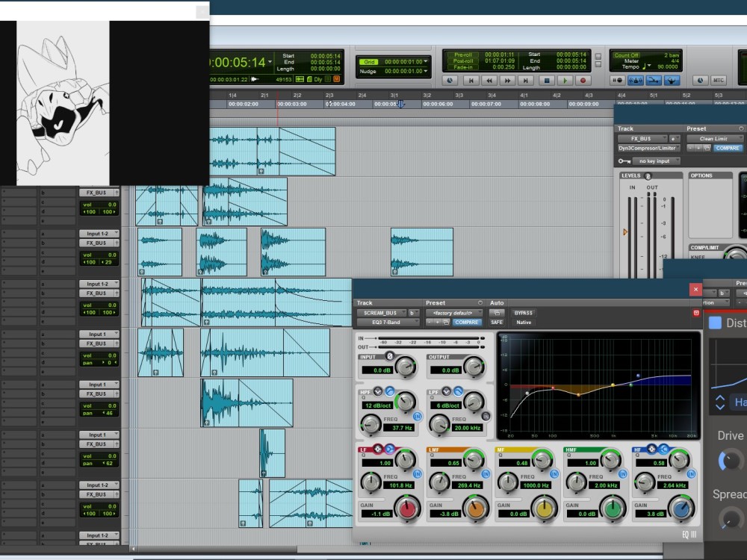The width and height of the screenshot is (747, 560).
Task: Open the factory default preset dropdown
Action: coord(453,313)
